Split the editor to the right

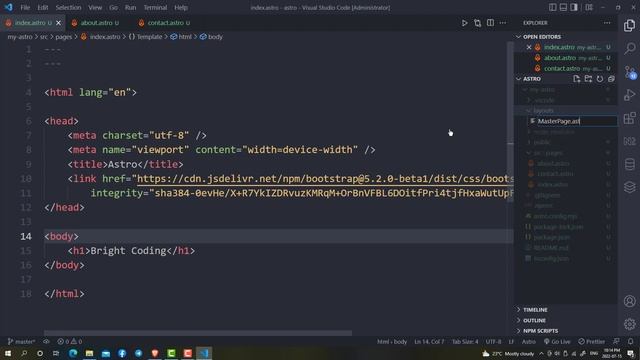pyautogui.click(x=490, y=23)
